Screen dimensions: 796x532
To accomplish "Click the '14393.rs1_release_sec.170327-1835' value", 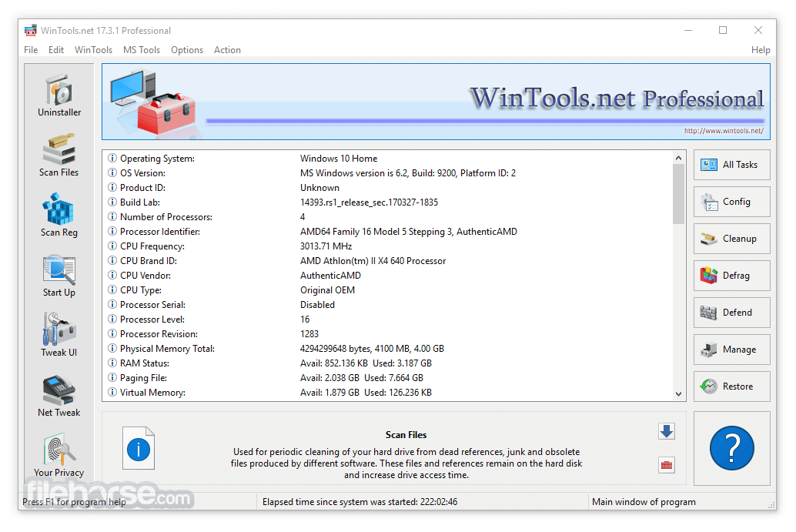I will [x=369, y=202].
